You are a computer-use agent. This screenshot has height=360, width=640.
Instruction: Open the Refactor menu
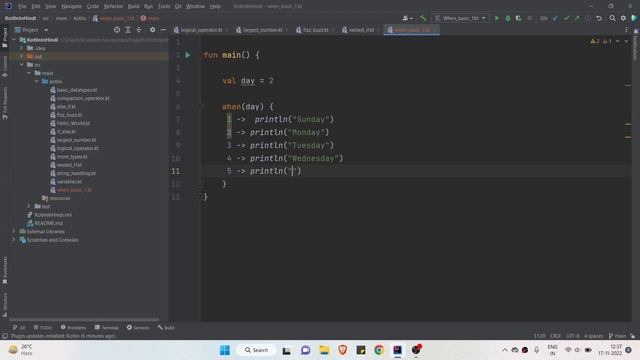tap(113, 7)
